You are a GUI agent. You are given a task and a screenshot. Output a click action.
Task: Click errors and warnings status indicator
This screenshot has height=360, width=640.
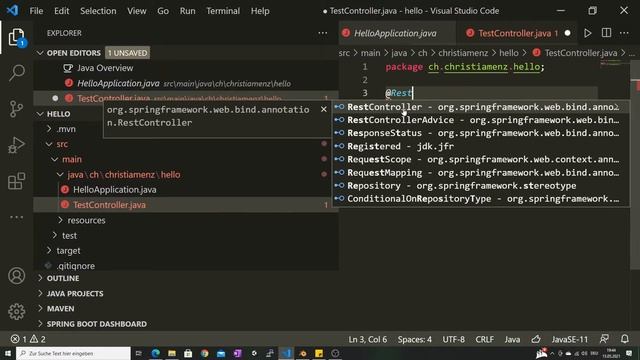28,339
